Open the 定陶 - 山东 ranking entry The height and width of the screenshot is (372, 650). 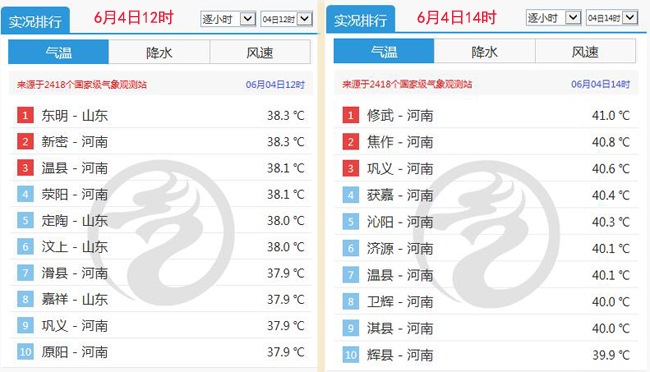point(161,221)
